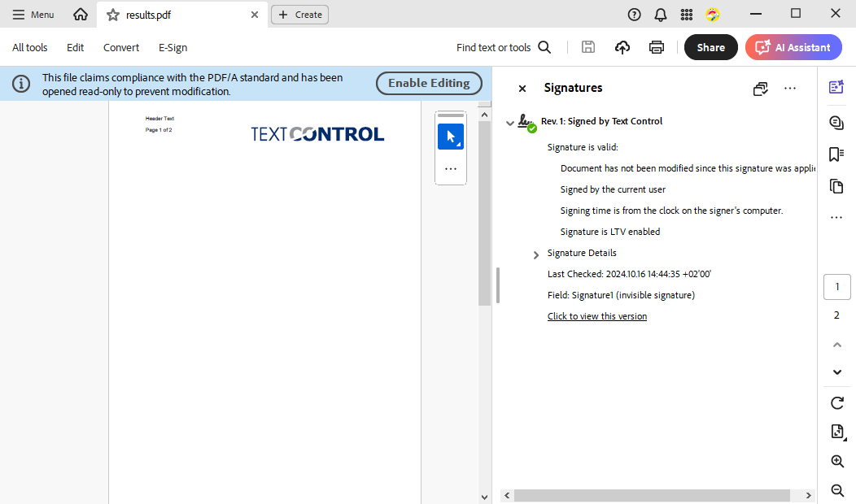856x504 pixels.
Task: Click the upload to cloud icon
Action: [x=622, y=47]
